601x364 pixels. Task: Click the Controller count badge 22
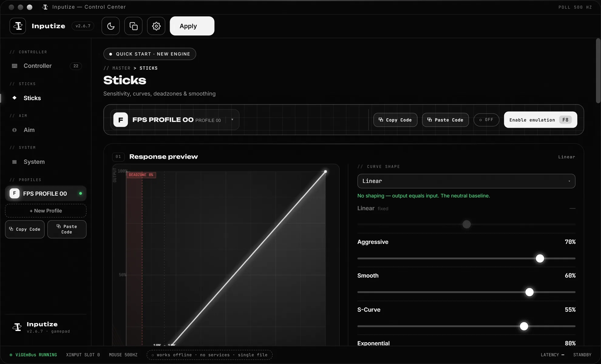click(x=76, y=66)
